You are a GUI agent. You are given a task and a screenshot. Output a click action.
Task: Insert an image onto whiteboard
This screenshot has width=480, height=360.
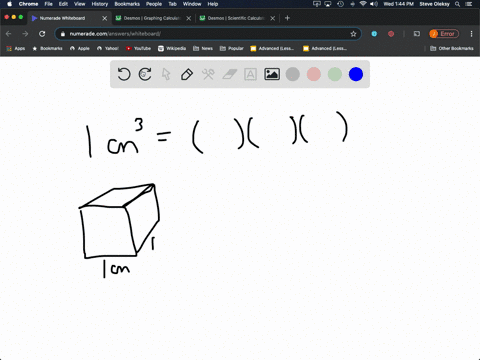pyautogui.click(x=272, y=74)
